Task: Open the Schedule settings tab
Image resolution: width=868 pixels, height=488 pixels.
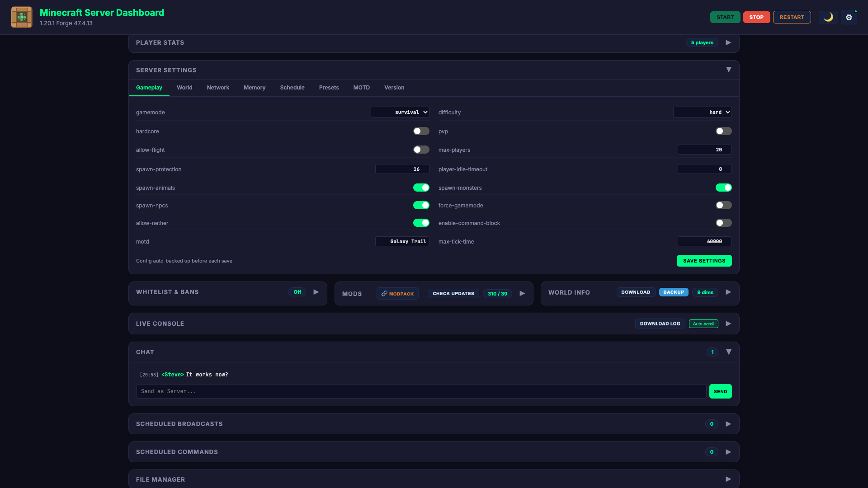Action: [292, 87]
